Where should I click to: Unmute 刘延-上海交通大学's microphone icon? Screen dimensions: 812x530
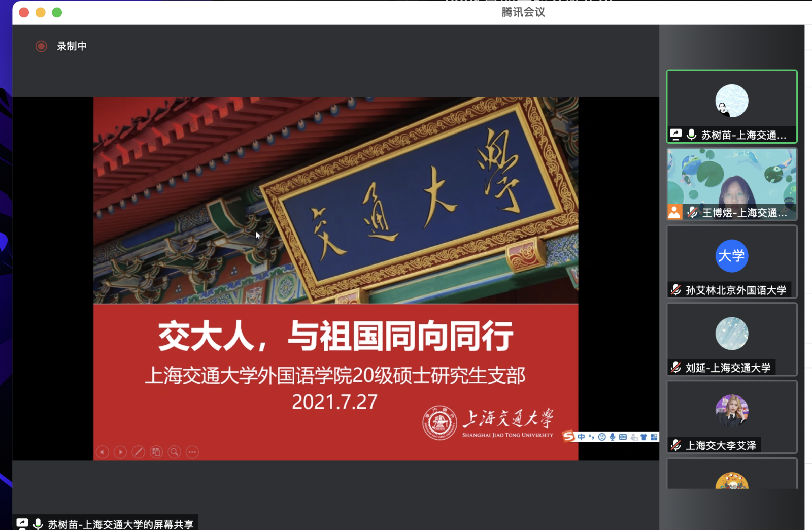click(675, 368)
